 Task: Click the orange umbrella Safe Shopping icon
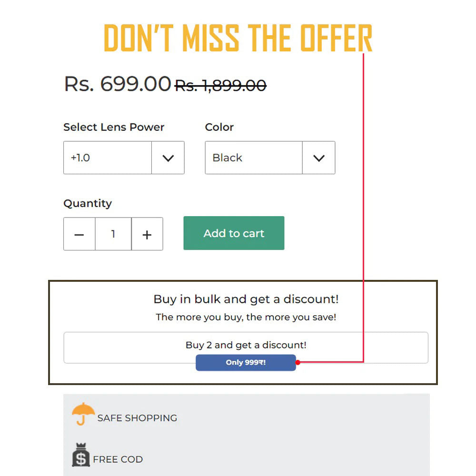(83, 414)
